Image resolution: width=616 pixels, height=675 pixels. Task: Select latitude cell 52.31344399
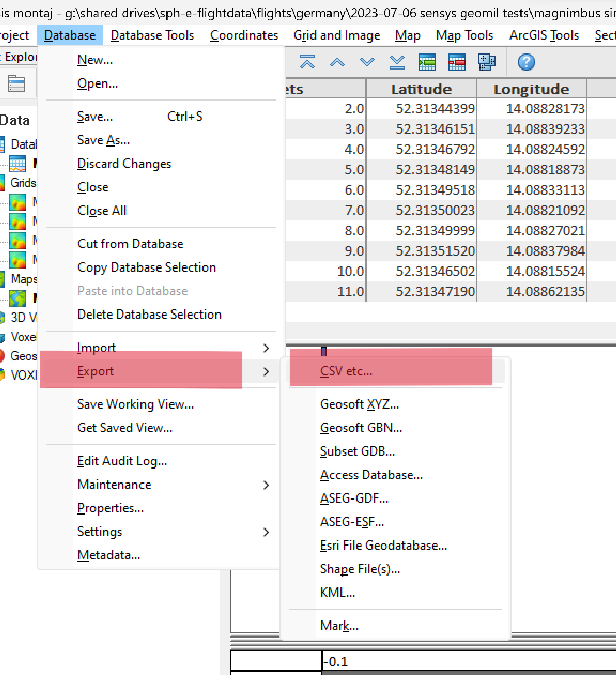pos(421,108)
